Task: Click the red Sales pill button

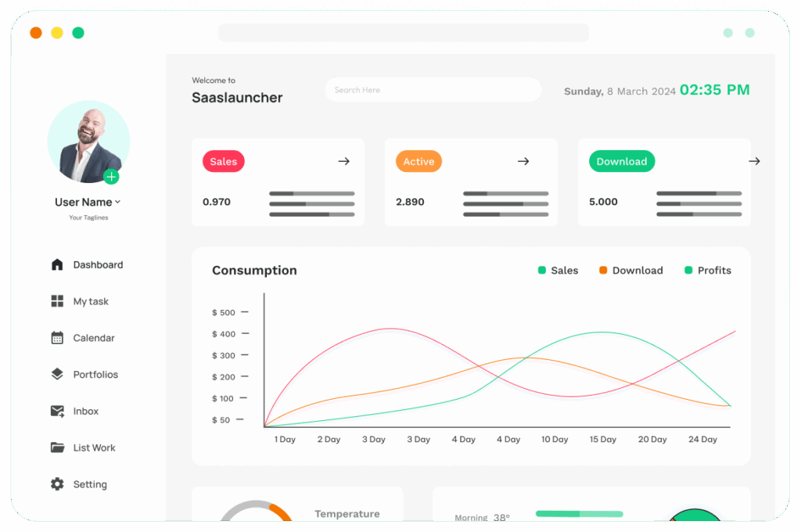Action: (224, 161)
